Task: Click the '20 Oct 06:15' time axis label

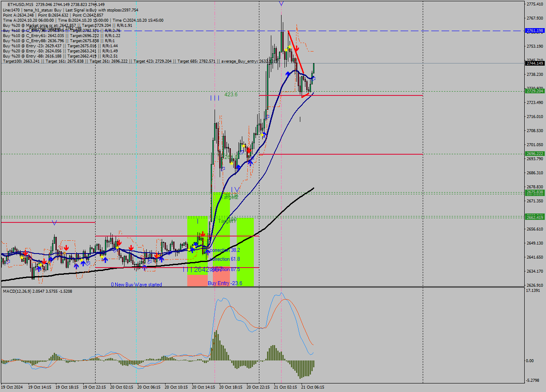Action: (149, 387)
